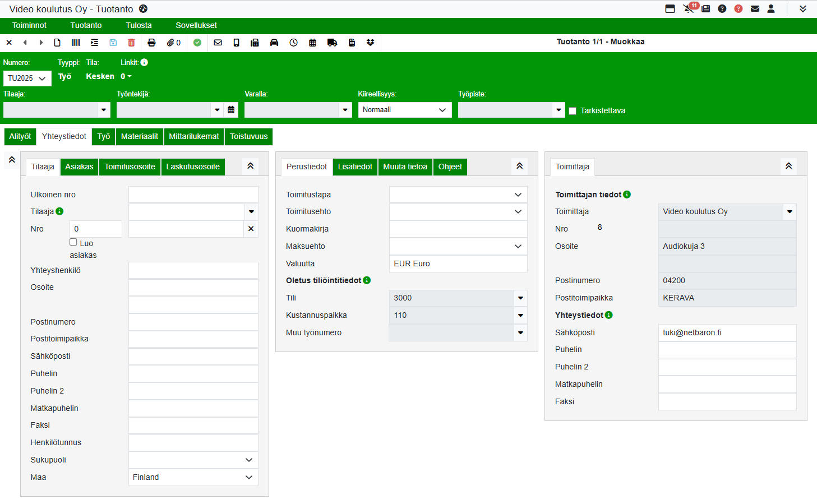Clear Nro field with X button
The image size is (817, 504).
point(251,229)
